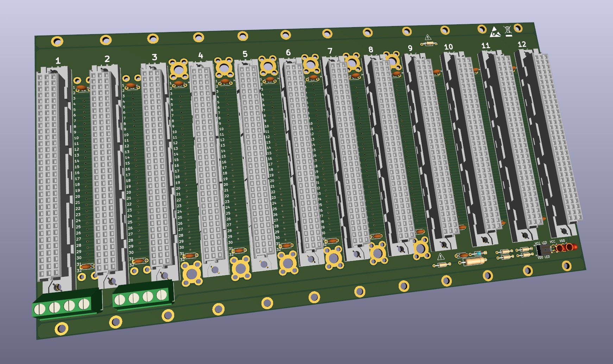Click the warning triangle beside the bottom resistors
The width and height of the screenshot is (613, 364).
(x=441, y=257)
